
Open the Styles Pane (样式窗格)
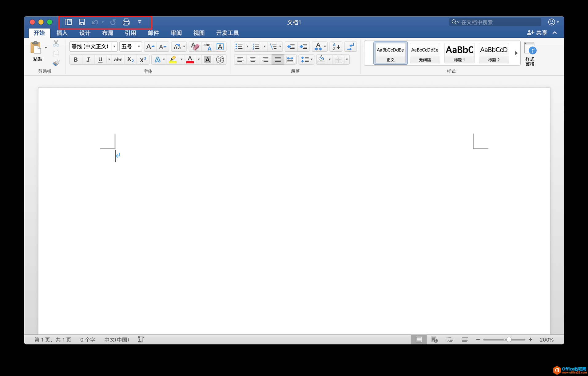530,54
